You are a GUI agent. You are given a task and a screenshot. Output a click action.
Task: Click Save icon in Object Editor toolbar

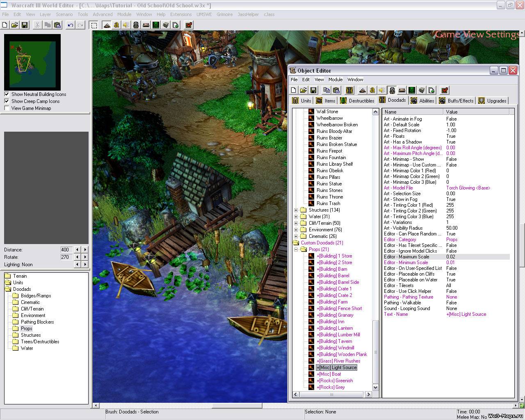[313, 90]
